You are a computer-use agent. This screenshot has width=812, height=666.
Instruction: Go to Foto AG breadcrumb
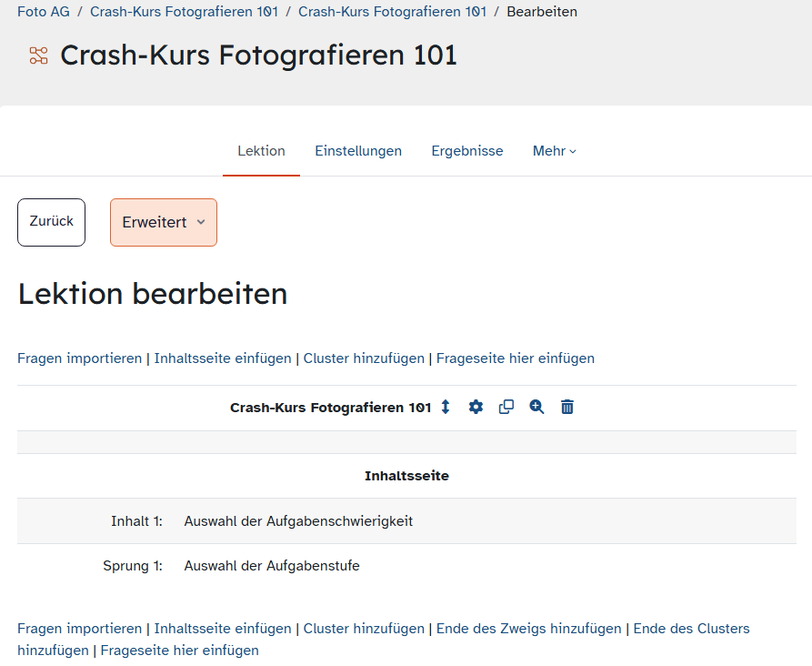44,12
